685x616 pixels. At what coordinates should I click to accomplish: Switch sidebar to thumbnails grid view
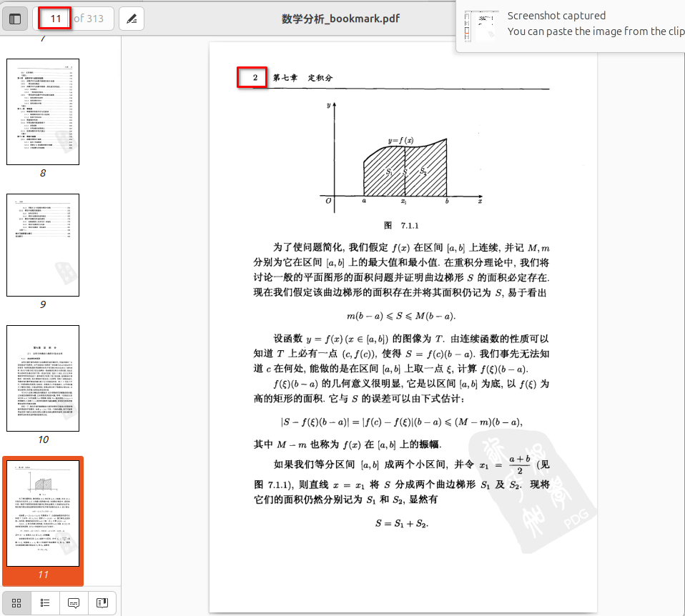[16, 602]
